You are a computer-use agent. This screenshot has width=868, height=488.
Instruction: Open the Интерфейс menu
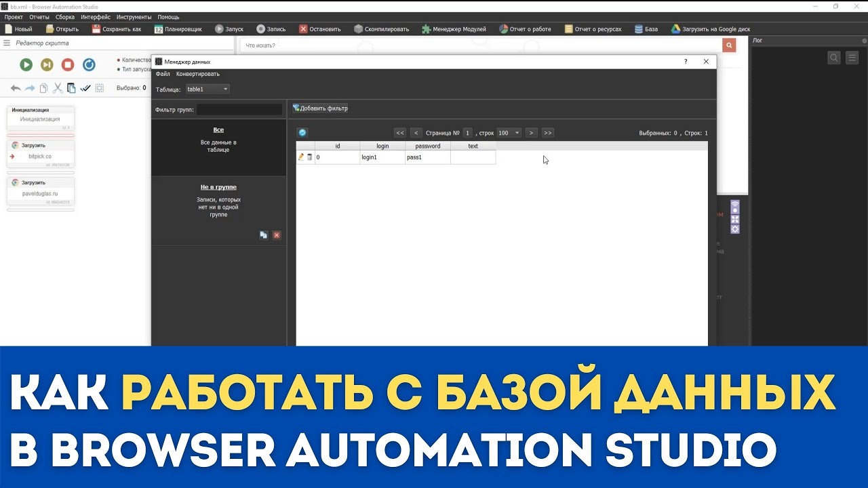[96, 17]
